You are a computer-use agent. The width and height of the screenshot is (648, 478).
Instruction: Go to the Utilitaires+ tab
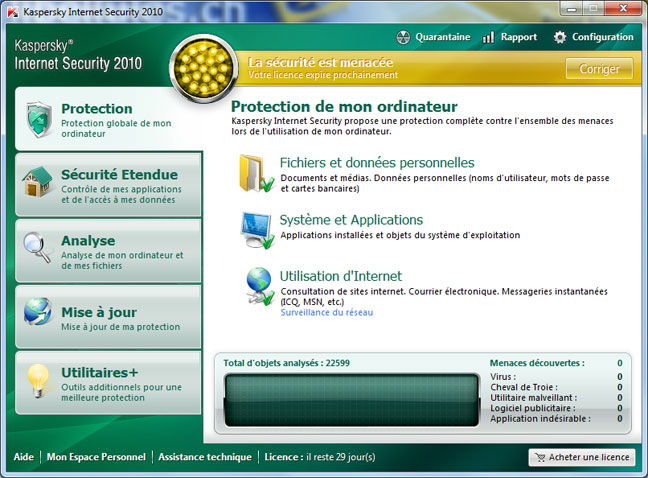(x=108, y=383)
